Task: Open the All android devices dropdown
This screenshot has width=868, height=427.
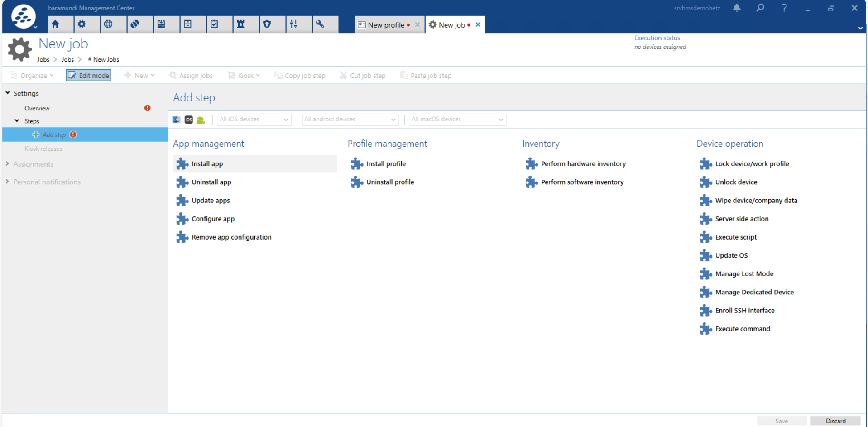Action: click(x=350, y=120)
